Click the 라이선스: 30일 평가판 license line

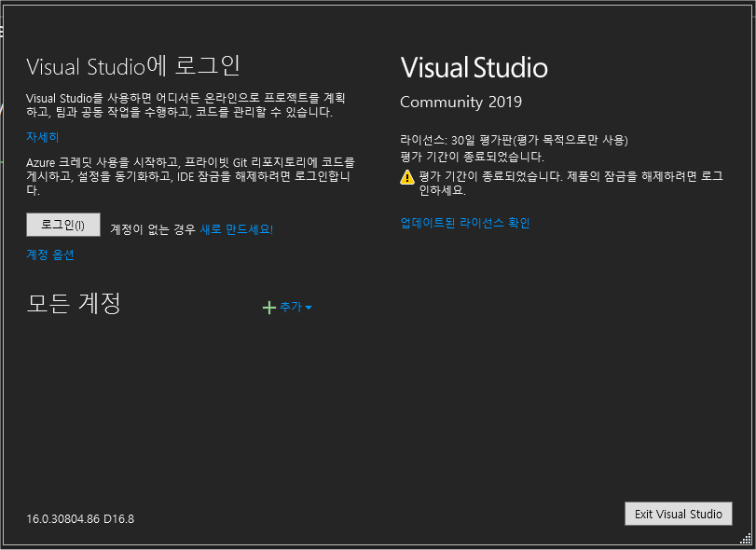[514, 140]
